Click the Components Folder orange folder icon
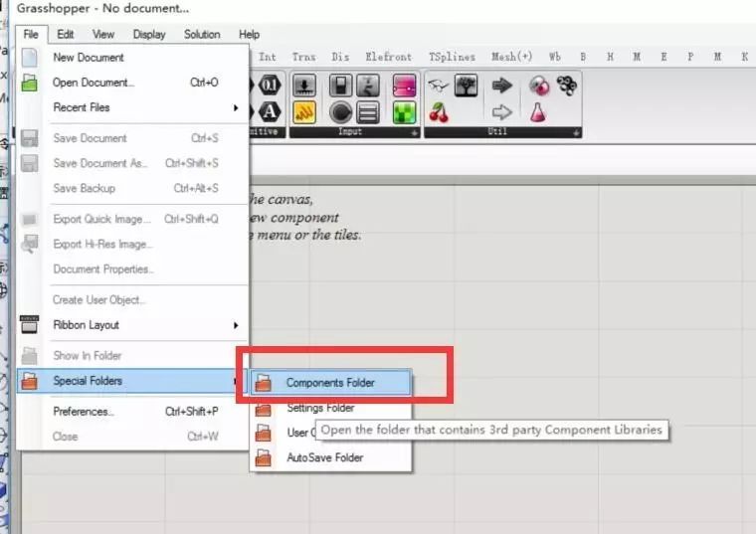This screenshot has width=756, height=534. tap(263, 383)
